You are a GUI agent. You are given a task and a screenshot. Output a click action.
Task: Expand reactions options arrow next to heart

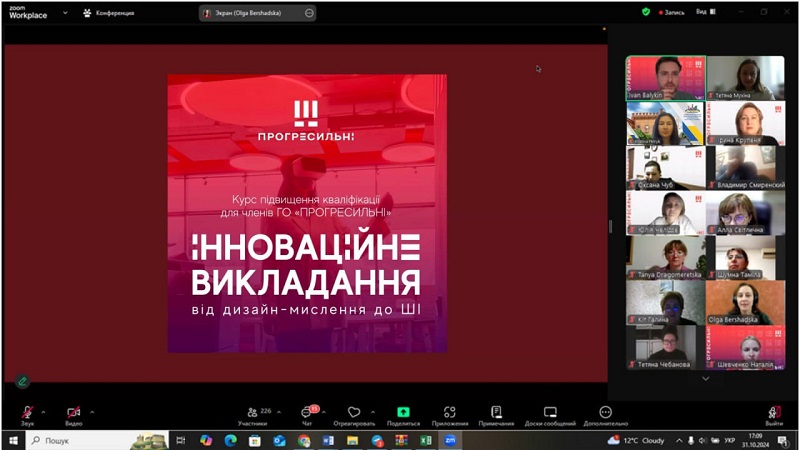point(372,412)
